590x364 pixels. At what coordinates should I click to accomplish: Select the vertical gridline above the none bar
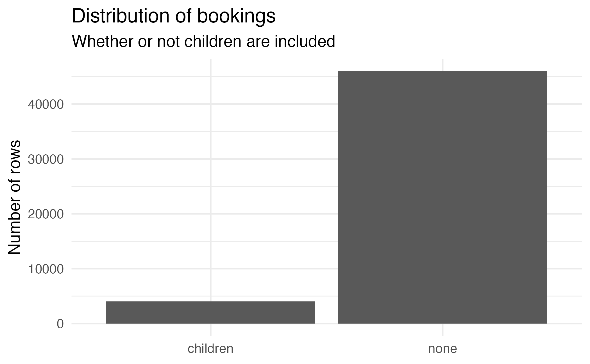coord(443,65)
